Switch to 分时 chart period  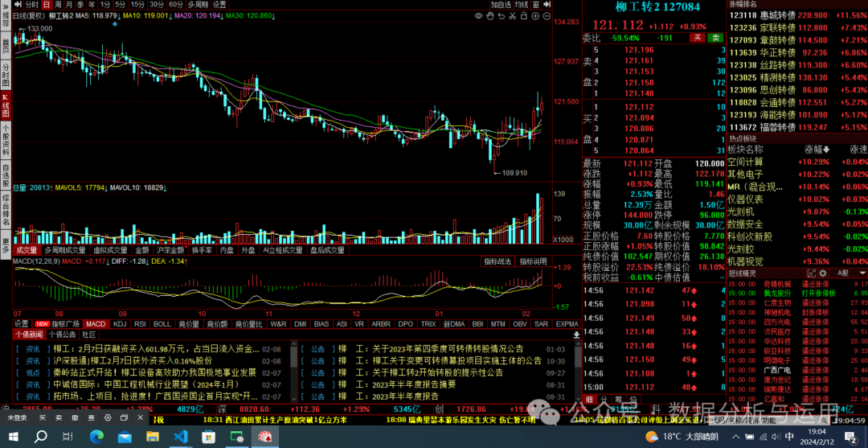point(32,5)
